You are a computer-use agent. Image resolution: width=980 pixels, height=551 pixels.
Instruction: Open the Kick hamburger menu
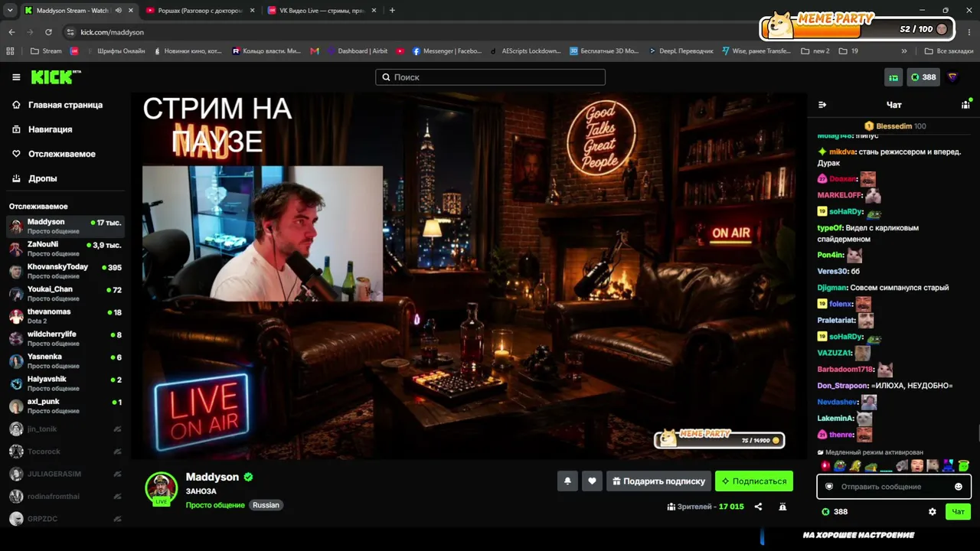[16, 77]
